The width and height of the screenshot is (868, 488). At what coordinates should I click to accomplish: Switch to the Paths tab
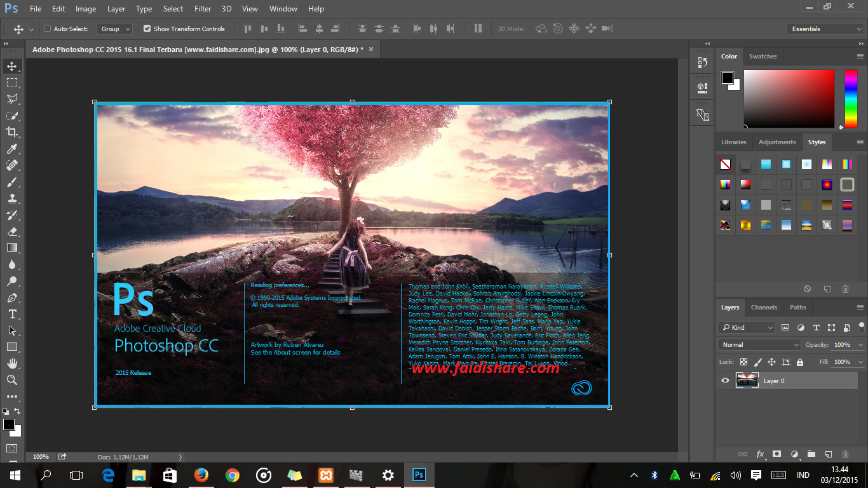[797, 308]
